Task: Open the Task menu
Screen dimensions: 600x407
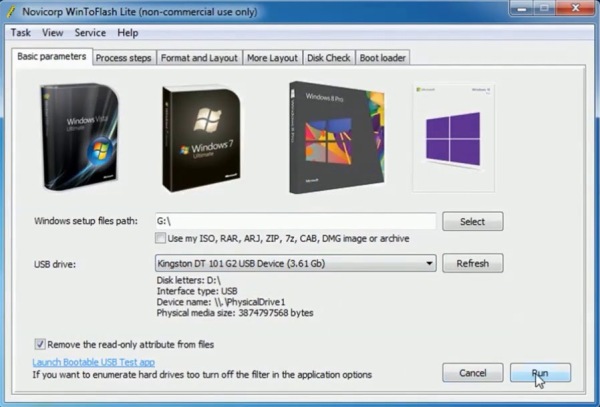Action: click(21, 33)
